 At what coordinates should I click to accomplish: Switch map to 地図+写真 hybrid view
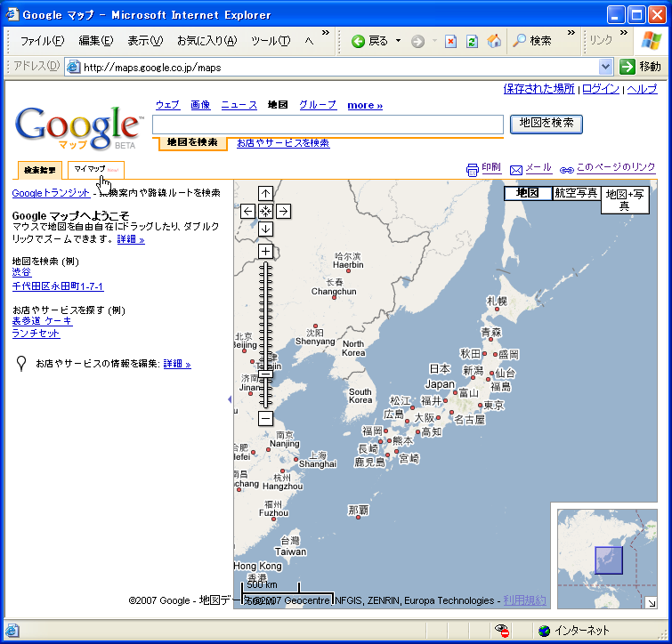point(625,200)
